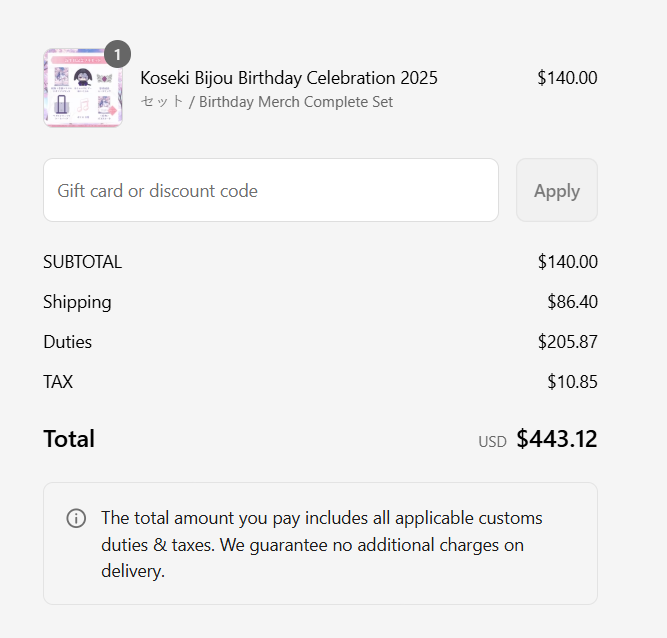Click the $140.00 product line price

567,78
